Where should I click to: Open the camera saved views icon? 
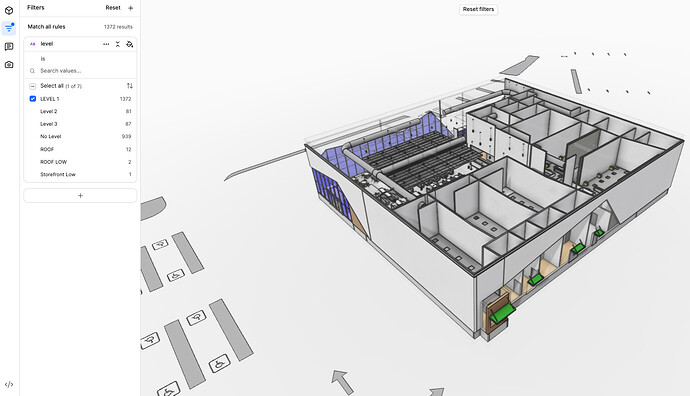9,65
